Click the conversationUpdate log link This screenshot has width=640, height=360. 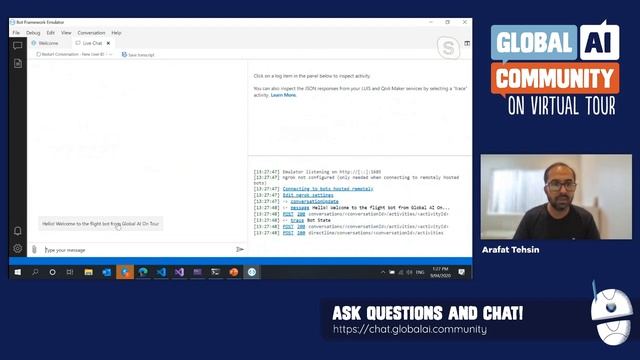tap(314, 202)
